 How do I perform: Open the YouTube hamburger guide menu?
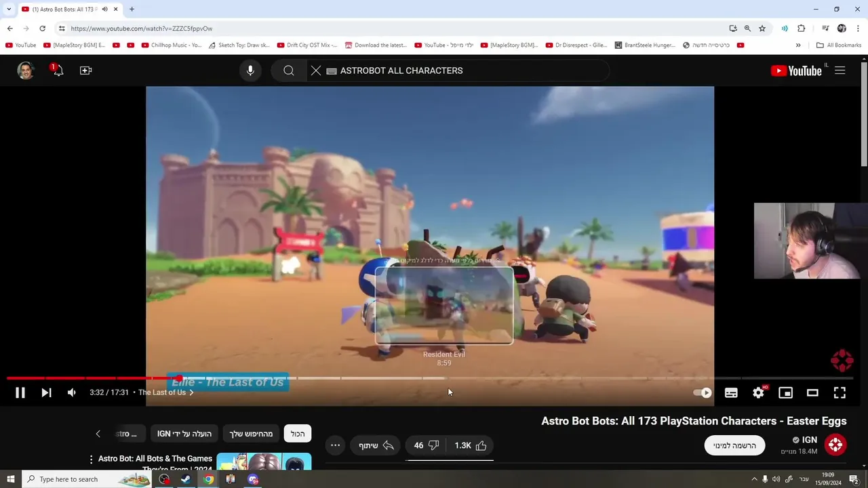tap(840, 70)
